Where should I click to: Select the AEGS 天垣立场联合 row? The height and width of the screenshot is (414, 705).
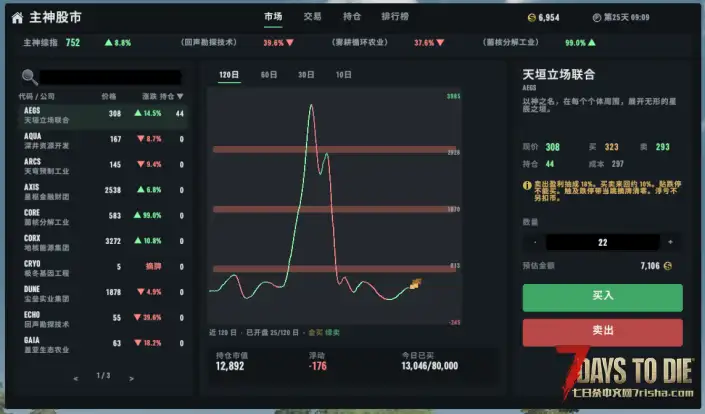click(x=103, y=116)
